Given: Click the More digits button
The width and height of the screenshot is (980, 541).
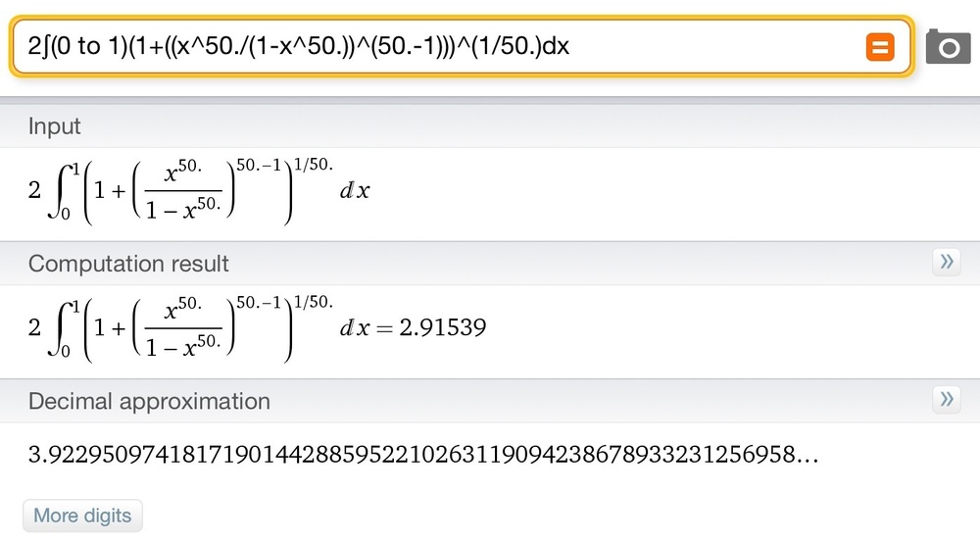Looking at the screenshot, I should (83, 516).
